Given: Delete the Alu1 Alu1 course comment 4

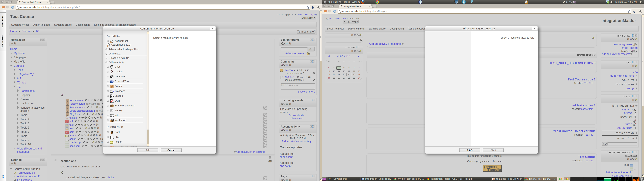Looking at the screenshot, I should click(x=314, y=80).
